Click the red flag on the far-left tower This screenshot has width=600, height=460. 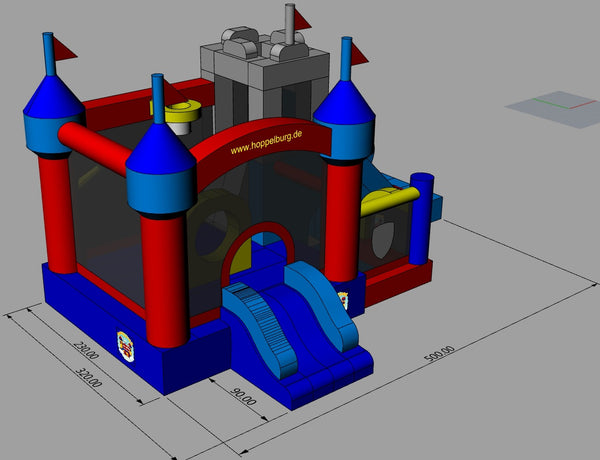tap(64, 46)
